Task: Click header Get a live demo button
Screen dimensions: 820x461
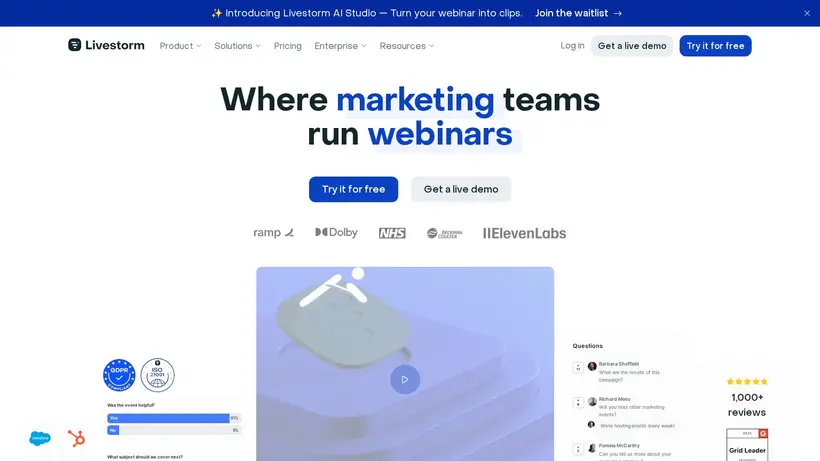Action: [632, 45]
